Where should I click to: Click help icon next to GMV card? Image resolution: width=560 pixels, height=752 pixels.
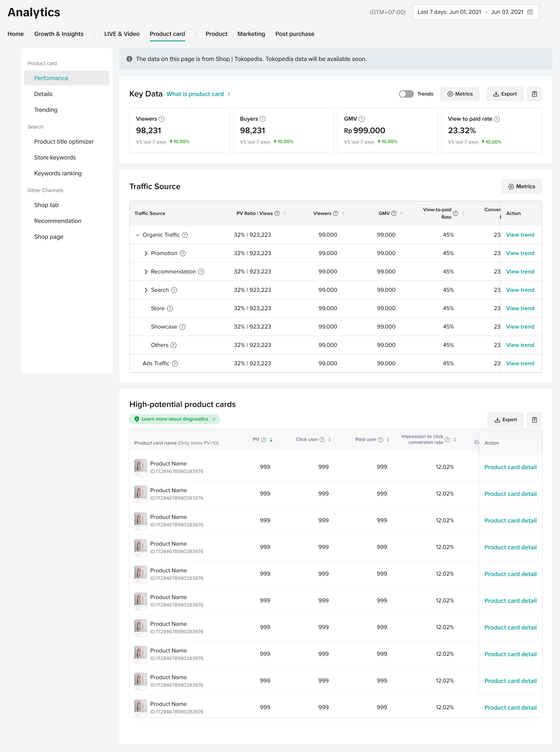[x=362, y=119]
